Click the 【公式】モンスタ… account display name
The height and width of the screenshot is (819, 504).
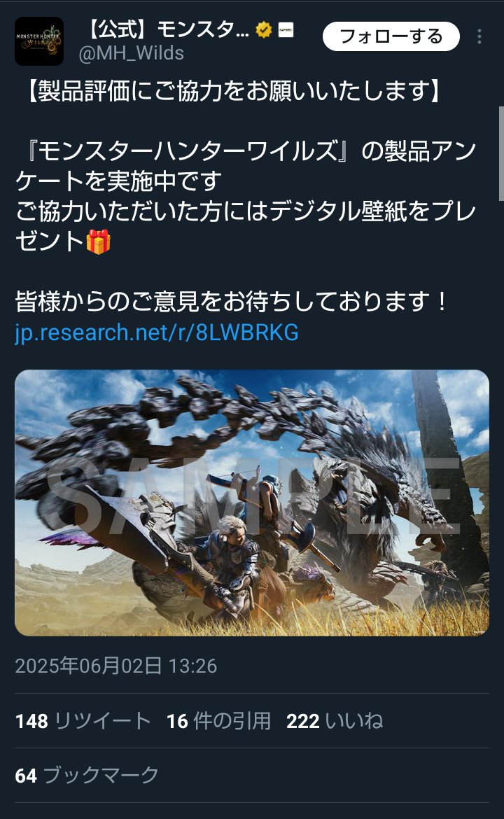(x=167, y=30)
